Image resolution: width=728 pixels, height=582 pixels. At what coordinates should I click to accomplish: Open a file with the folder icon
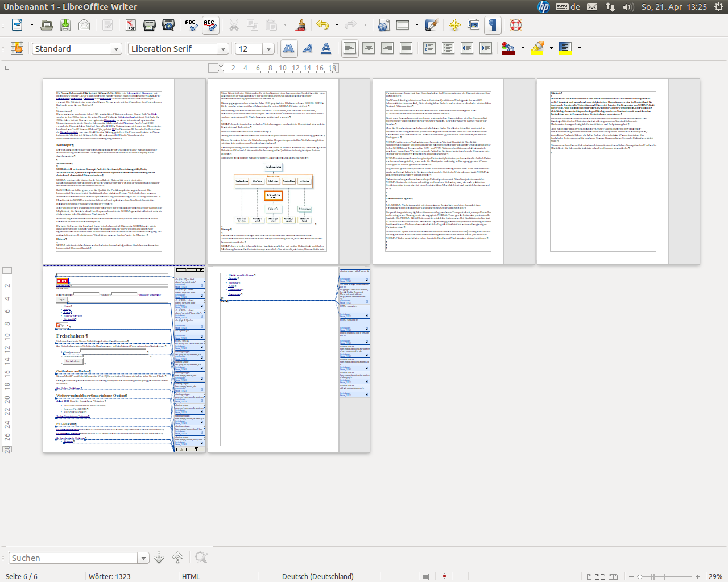(47, 25)
